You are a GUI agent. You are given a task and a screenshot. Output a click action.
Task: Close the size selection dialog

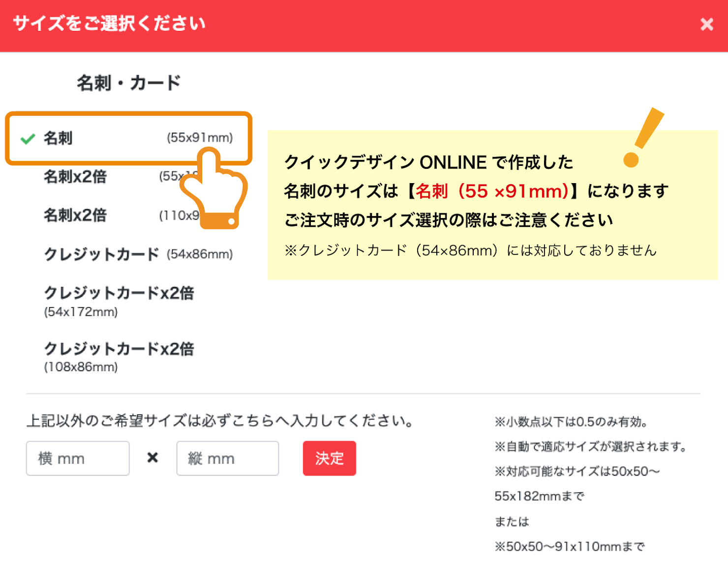707,24
